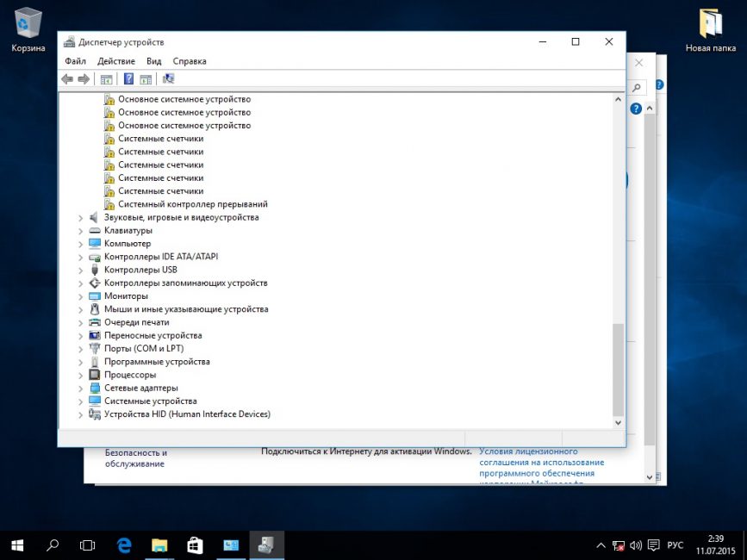Go back with the toolbar left arrow

(x=67, y=79)
